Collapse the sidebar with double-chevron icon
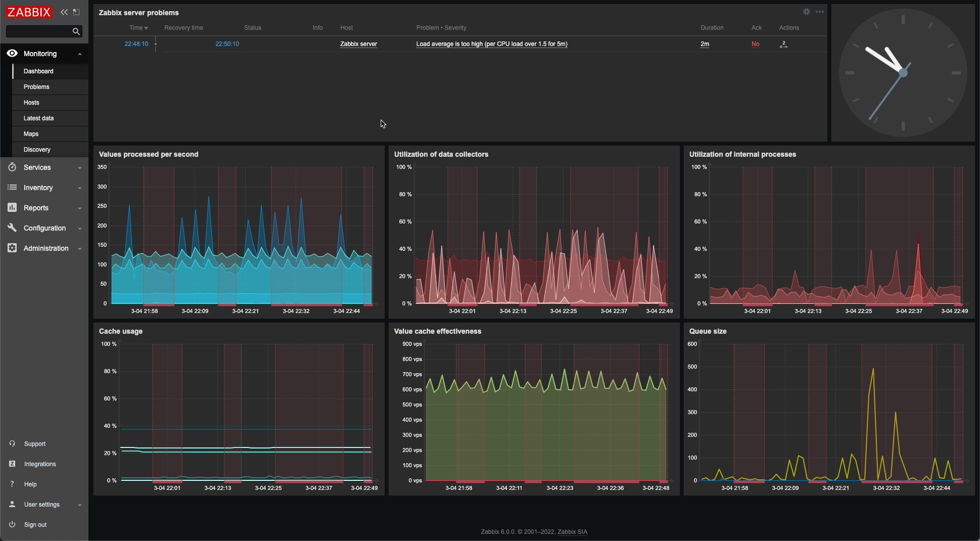Image resolution: width=980 pixels, height=541 pixels. (x=64, y=12)
